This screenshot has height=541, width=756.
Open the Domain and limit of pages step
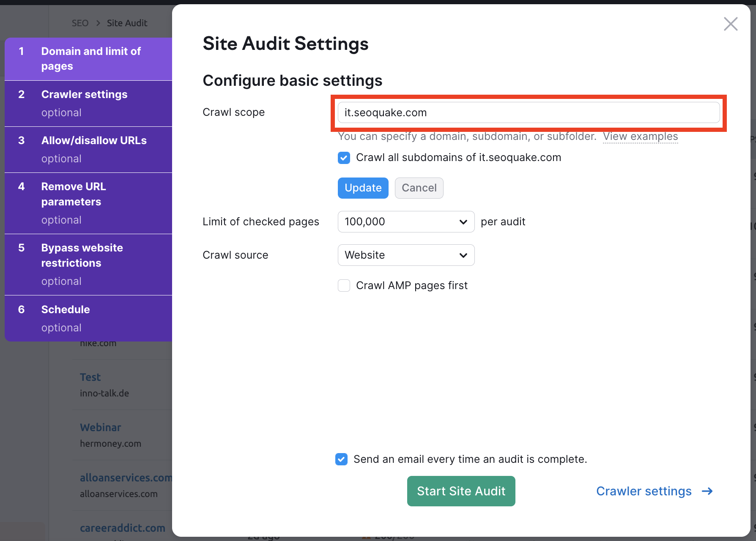click(88, 59)
